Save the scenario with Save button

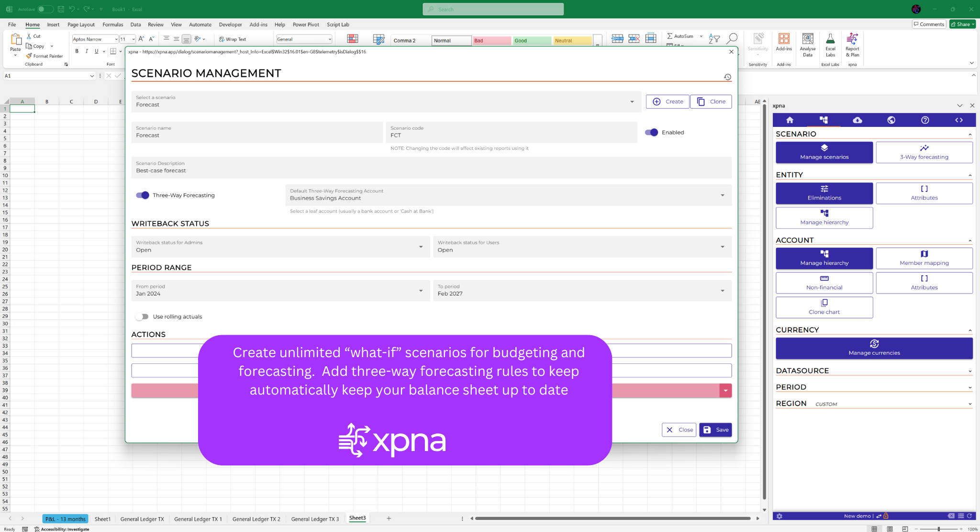point(715,430)
